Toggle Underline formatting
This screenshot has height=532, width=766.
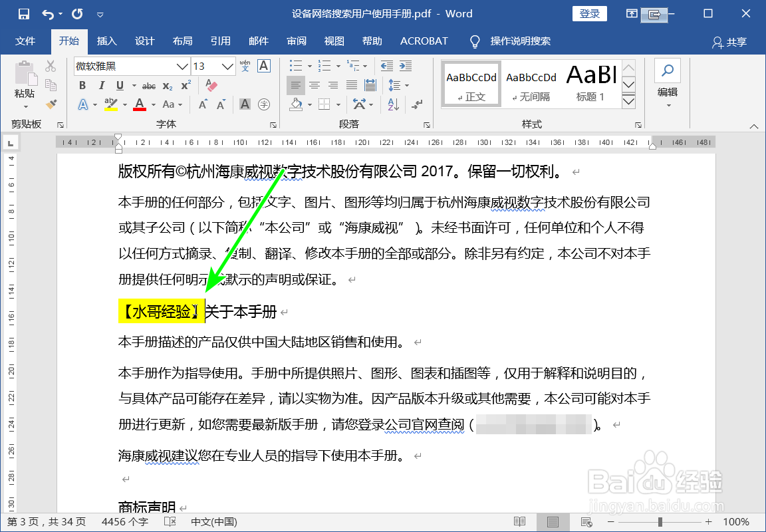[x=120, y=86]
